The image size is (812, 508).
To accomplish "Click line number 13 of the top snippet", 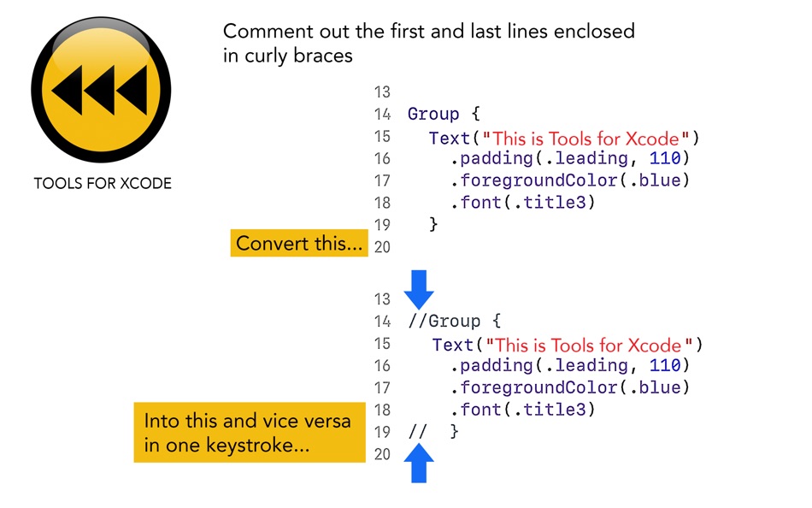I will [382, 92].
